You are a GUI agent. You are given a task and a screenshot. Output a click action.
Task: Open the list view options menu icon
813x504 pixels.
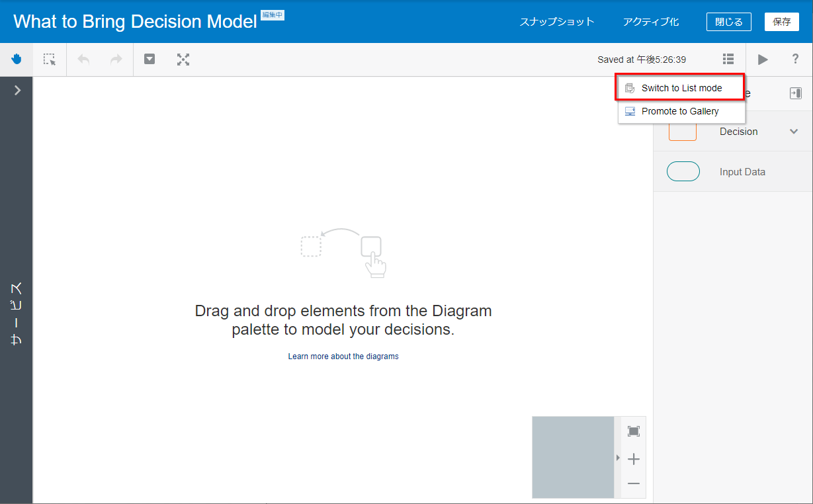728,60
